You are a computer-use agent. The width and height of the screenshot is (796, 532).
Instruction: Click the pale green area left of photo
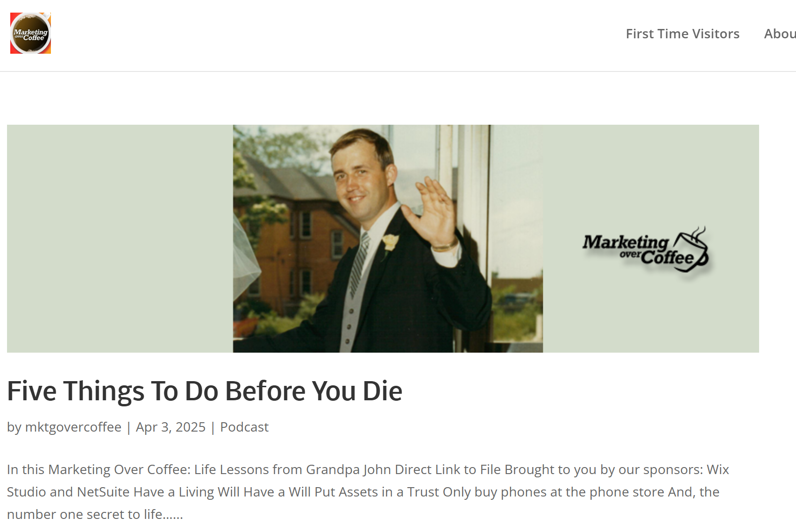pos(120,238)
